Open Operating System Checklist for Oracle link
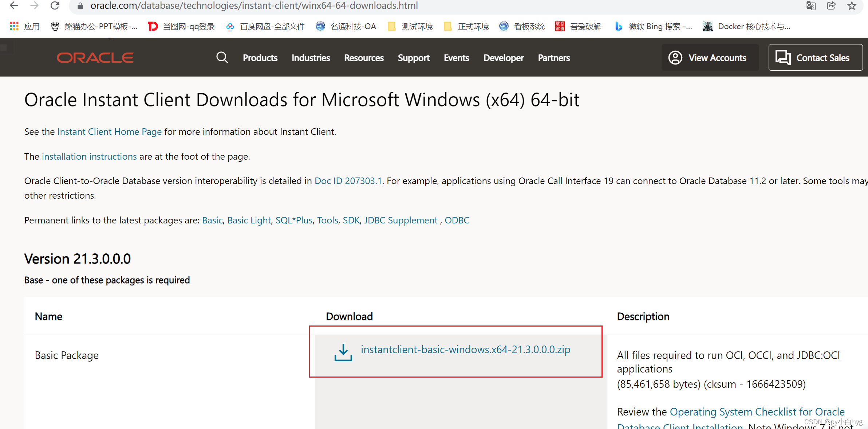Screen dimensions: 868x429 coord(757,412)
